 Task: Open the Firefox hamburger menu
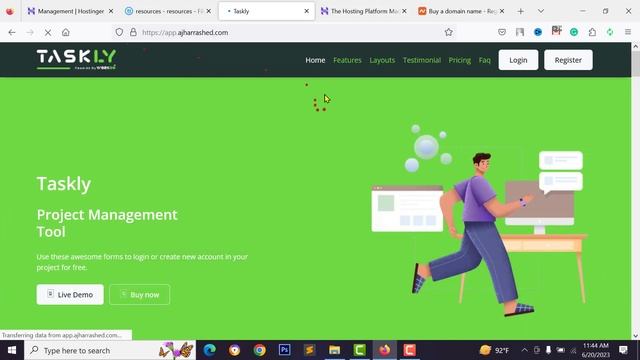point(628,32)
